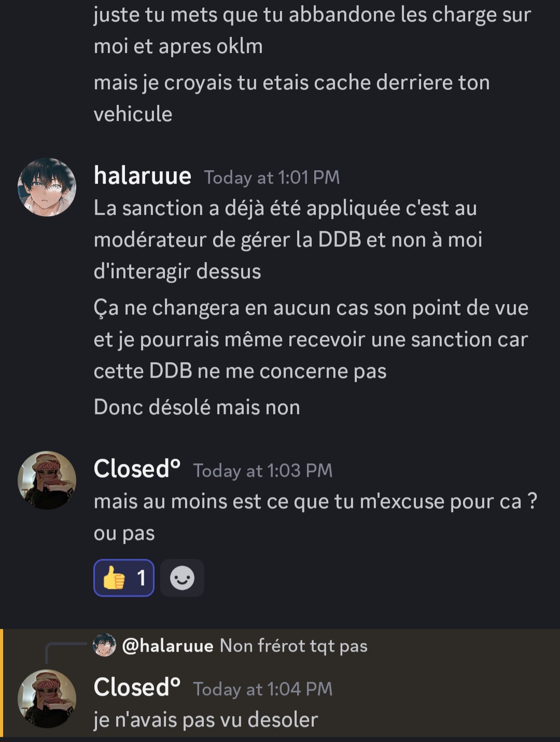The width and height of the screenshot is (560, 742).
Task: Open Closed° avatar on the 1:04 PM message
Action: tap(47, 699)
